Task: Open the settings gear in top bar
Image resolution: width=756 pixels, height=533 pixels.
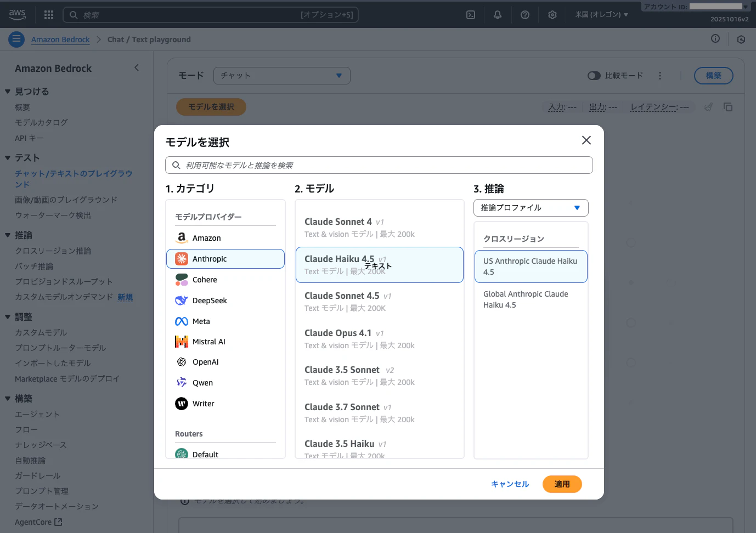Action: 552,15
